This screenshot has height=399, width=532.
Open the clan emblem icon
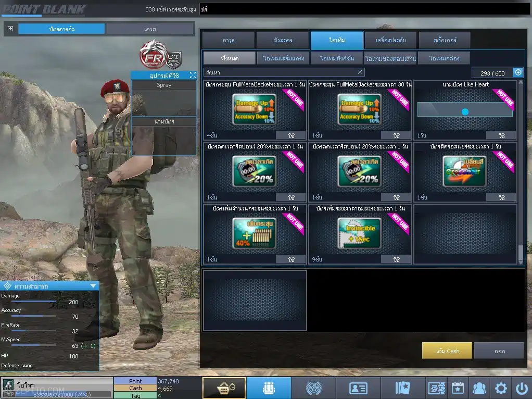[x=313, y=388]
